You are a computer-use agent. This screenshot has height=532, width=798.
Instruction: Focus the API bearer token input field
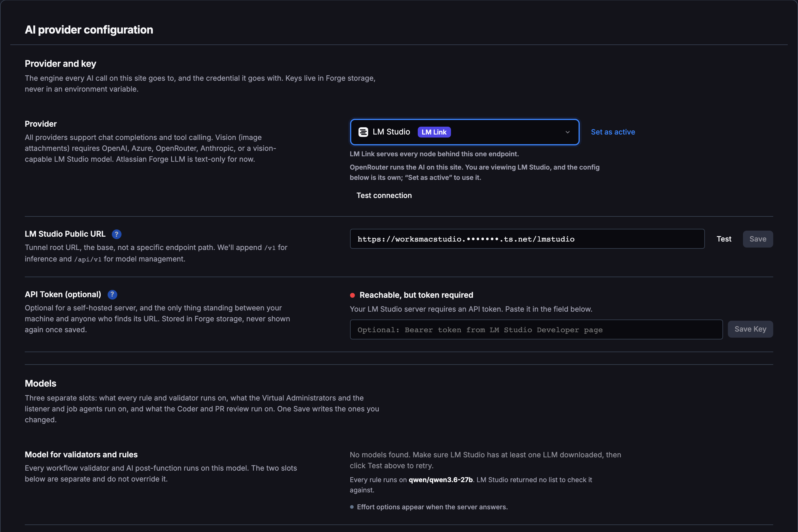(536, 329)
